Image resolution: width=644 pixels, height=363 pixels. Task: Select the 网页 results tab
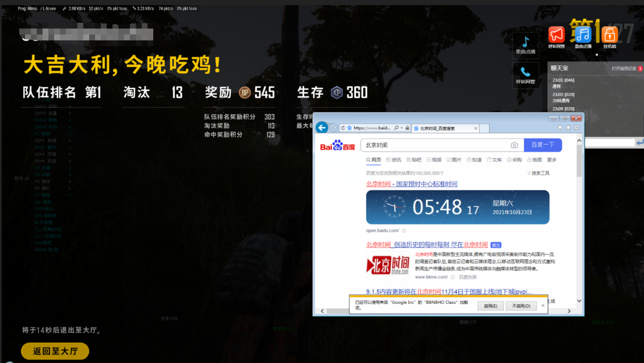[x=374, y=160]
